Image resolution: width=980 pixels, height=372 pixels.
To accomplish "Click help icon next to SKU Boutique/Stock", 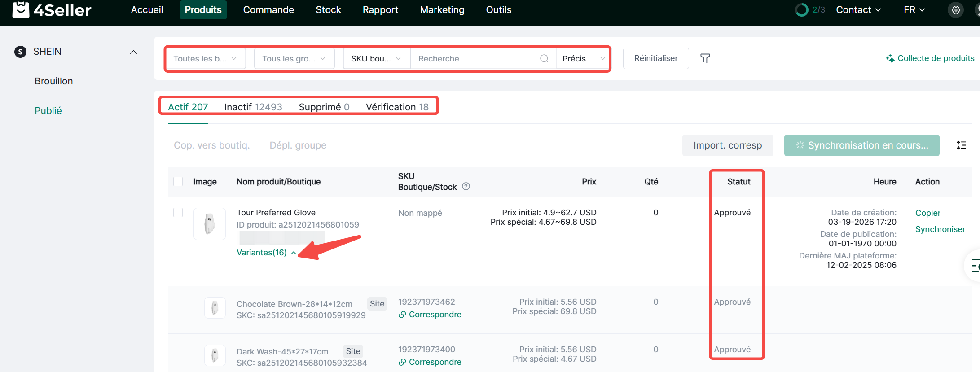I will pos(466,187).
